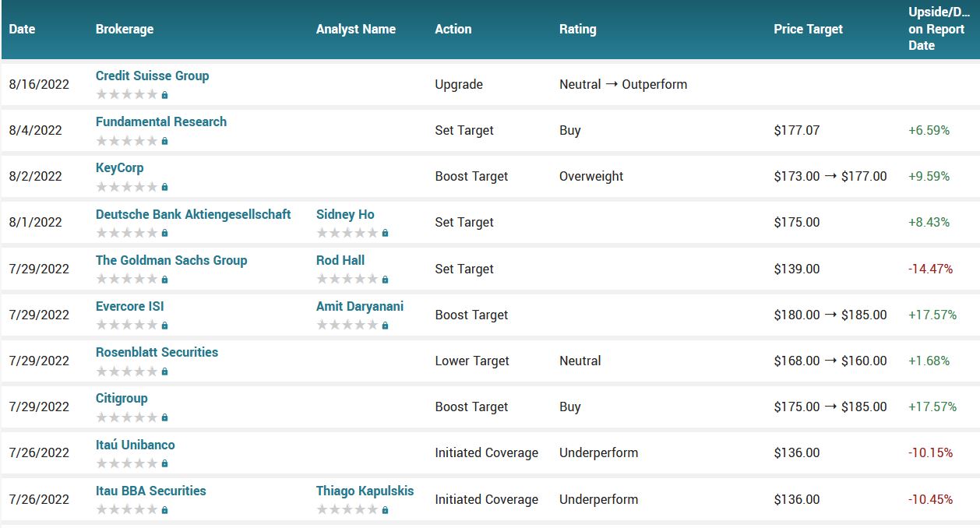Click the star rating under Amit Daryanani
This screenshot has width=980, height=528.
click(347, 326)
